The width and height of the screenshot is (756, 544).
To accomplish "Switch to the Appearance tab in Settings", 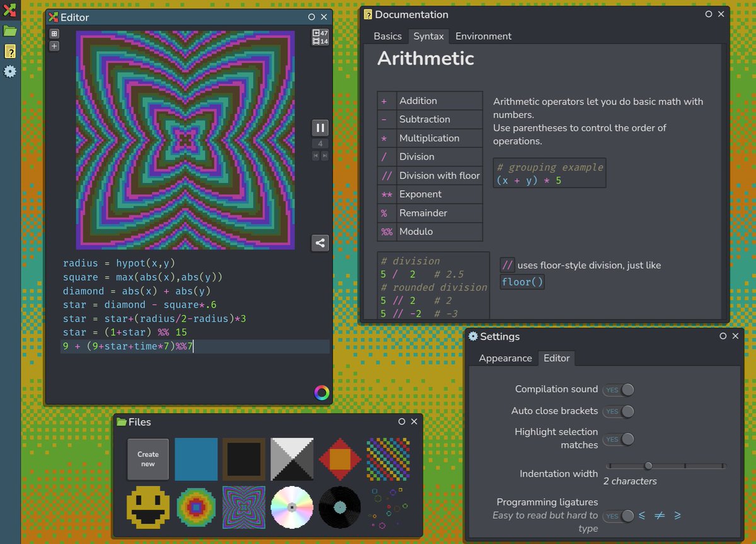I will (x=505, y=358).
